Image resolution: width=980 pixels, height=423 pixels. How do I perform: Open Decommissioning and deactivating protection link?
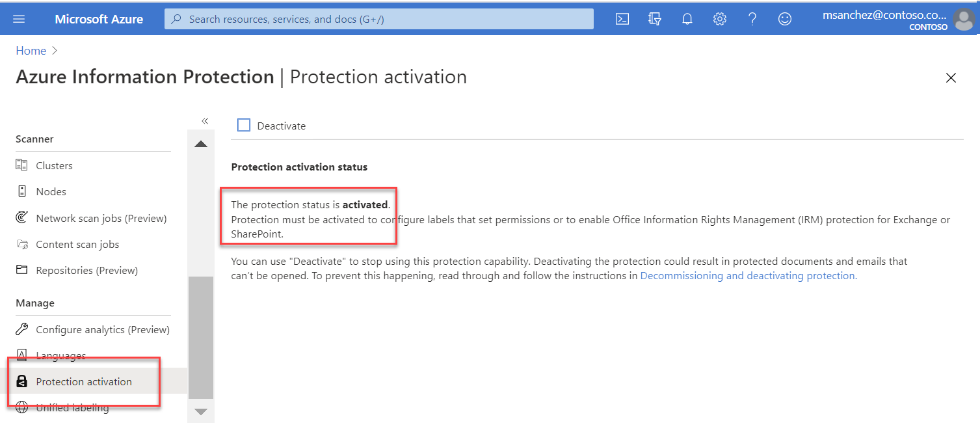[x=748, y=276]
